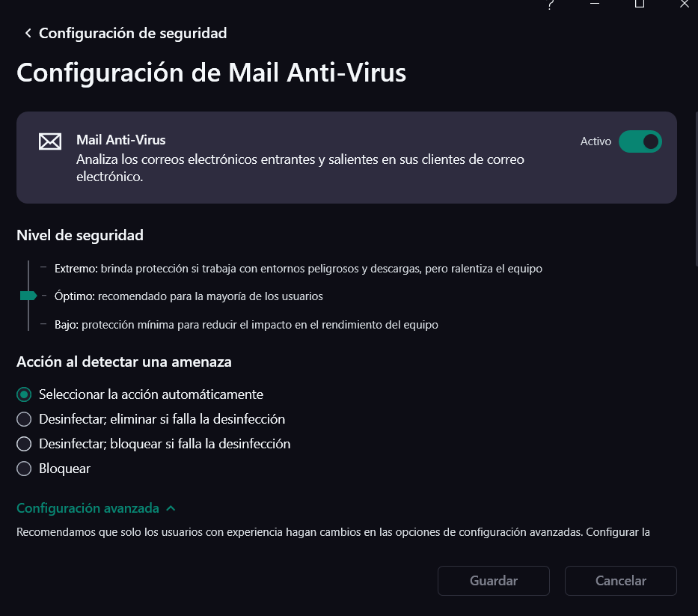Viewport: 698px width, 616px height.
Task: Disable the Mail Anti-Virus Activo toggle
Action: click(x=640, y=141)
